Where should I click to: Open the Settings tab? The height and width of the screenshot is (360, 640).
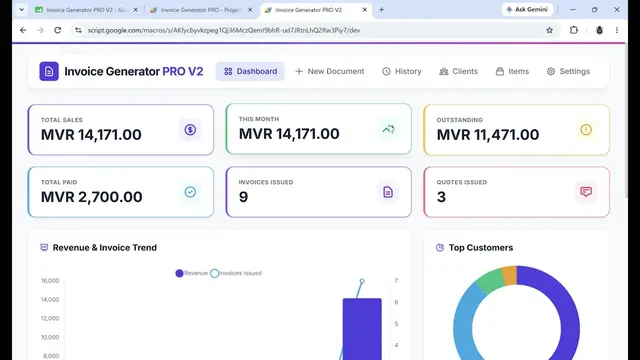(569, 71)
